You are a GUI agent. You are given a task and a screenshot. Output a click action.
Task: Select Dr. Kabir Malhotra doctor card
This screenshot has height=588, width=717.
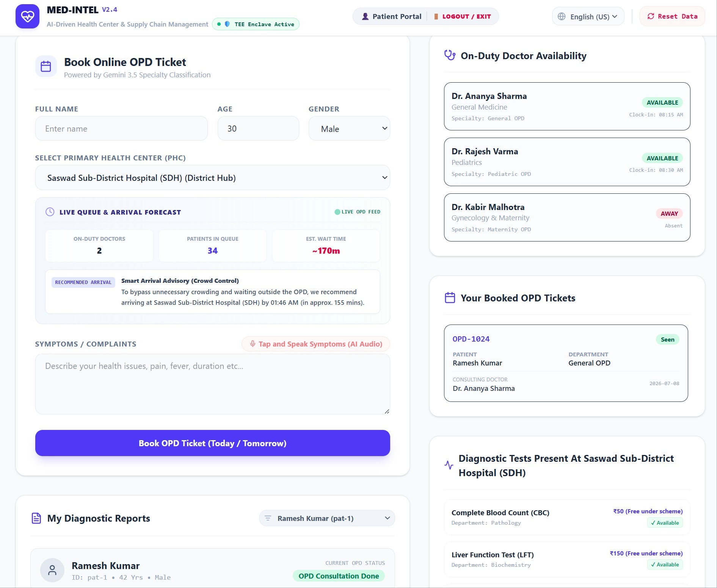coord(567,217)
